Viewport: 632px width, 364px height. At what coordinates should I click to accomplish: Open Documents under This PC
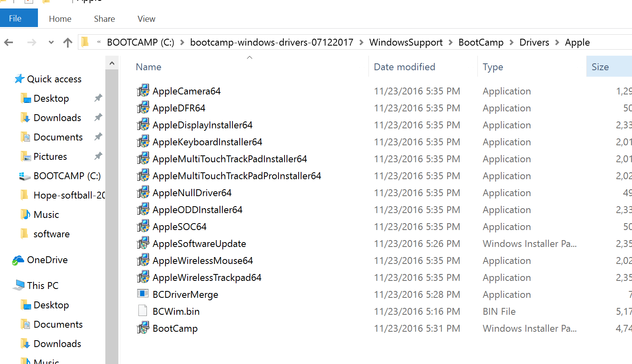click(x=58, y=324)
